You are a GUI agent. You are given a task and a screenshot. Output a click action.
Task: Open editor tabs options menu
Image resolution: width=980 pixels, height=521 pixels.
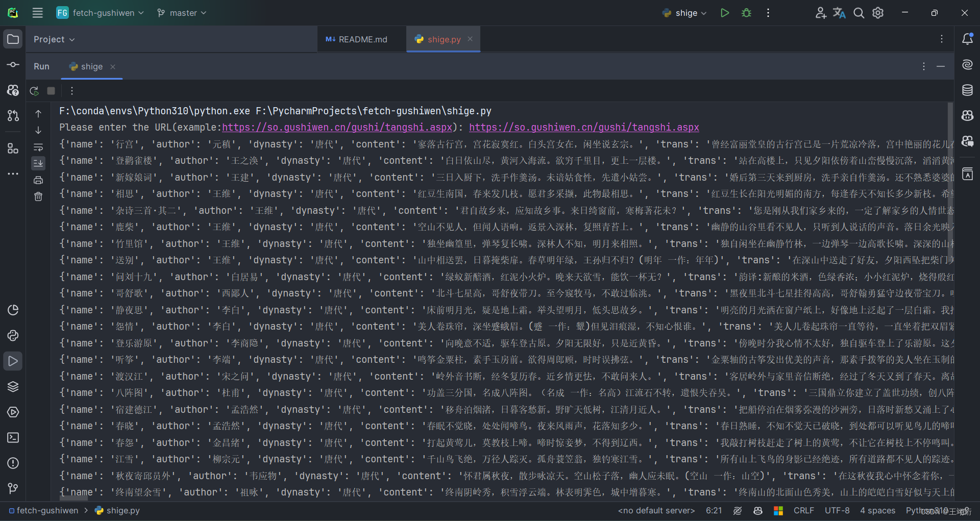pos(942,39)
